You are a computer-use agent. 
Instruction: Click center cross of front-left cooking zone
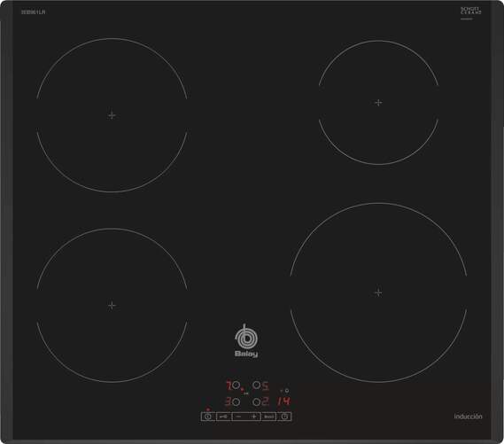(x=112, y=305)
